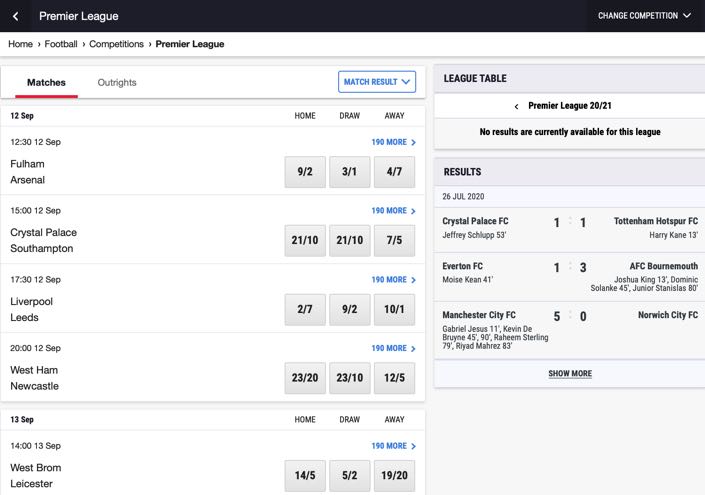705x495 pixels.
Task: Open 190 More for Liverpool v Leeds
Action: coord(393,280)
